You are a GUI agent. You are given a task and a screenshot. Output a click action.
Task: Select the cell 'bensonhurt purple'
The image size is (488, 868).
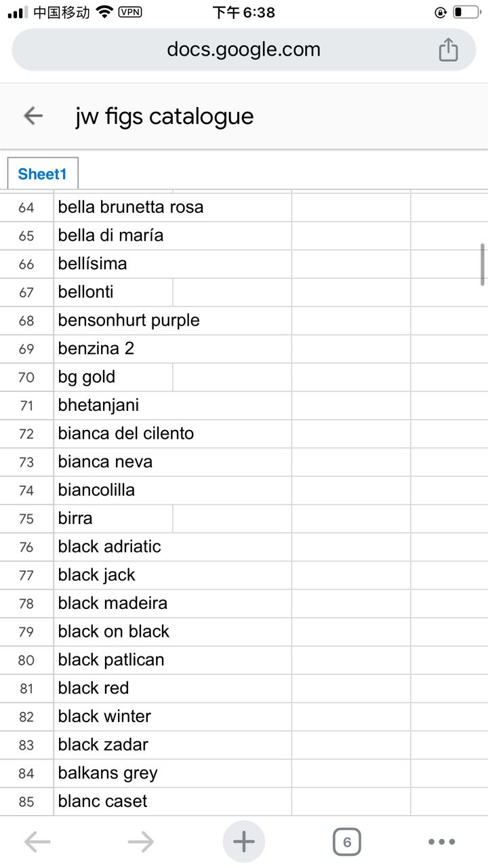[173, 320]
